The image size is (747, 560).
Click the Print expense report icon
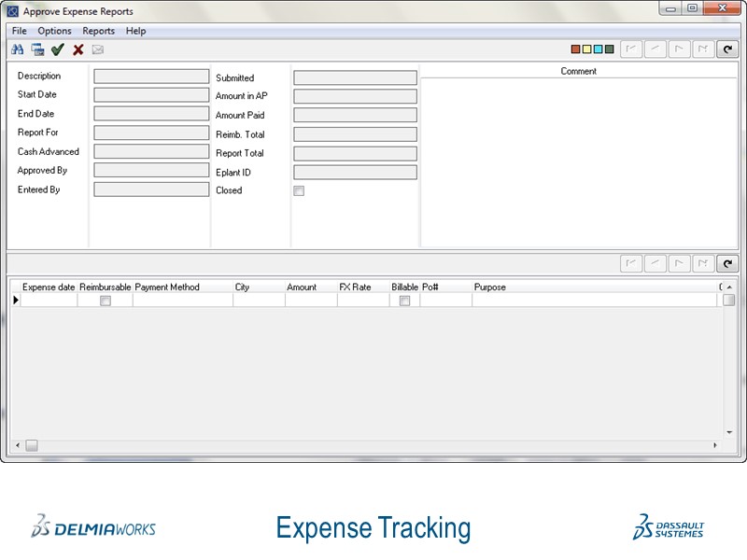35,49
